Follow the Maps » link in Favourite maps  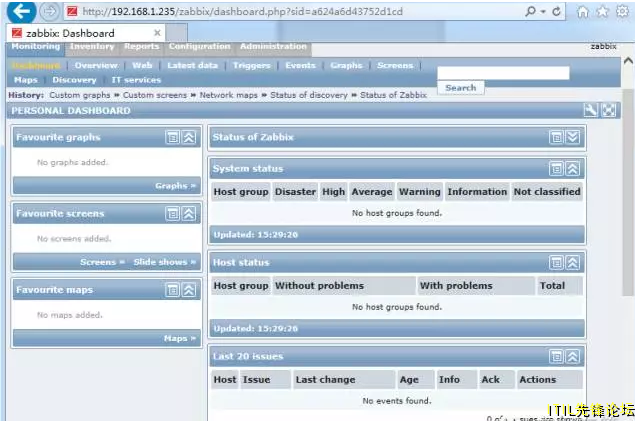(x=179, y=338)
